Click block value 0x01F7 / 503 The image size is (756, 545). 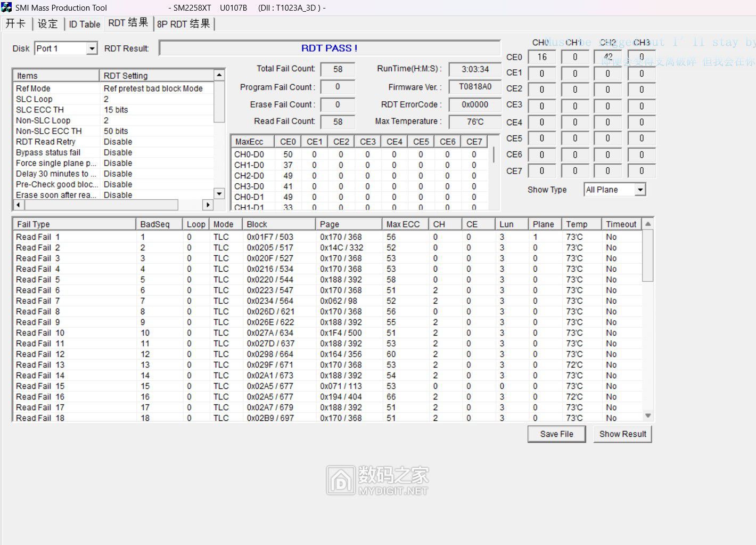(270, 237)
